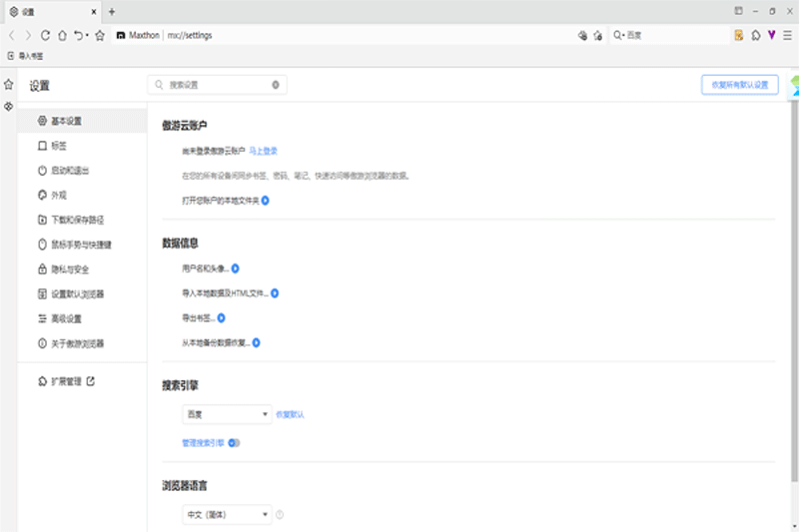Clear the settings search field icon

pyautogui.click(x=276, y=85)
